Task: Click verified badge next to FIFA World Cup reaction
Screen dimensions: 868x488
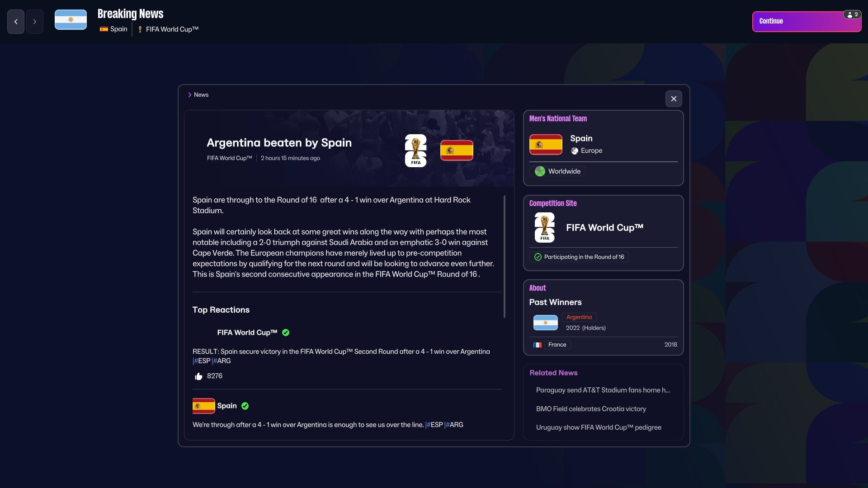Action: (x=286, y=333)
